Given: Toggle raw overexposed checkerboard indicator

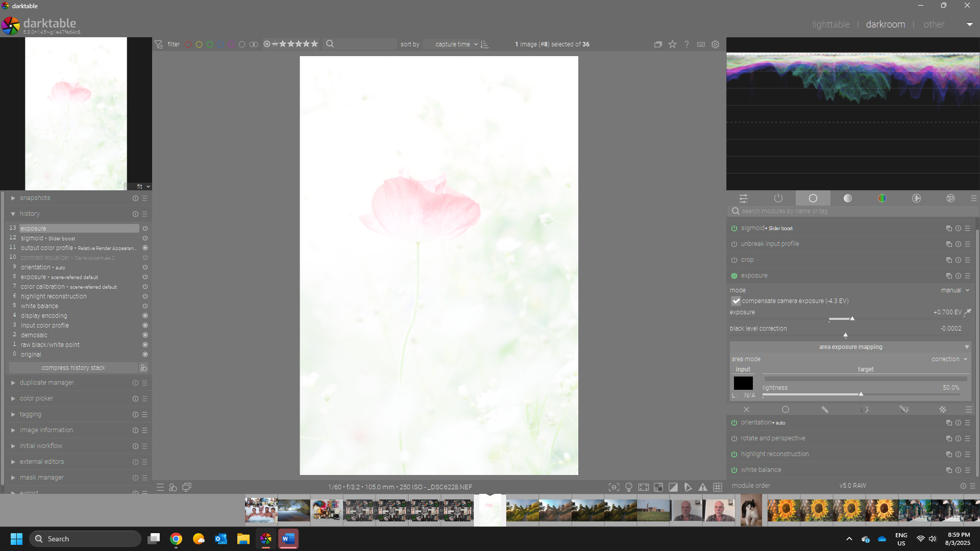Looking at the screenshot, I should pyautogui.click(x=658, y=487).
